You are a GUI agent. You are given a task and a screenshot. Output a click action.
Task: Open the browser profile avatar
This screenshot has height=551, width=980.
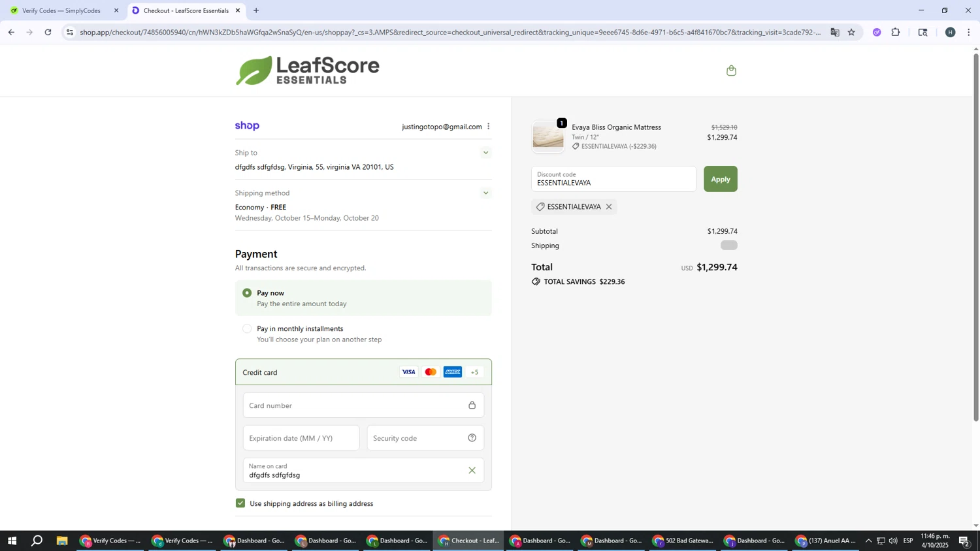(951, 32)
